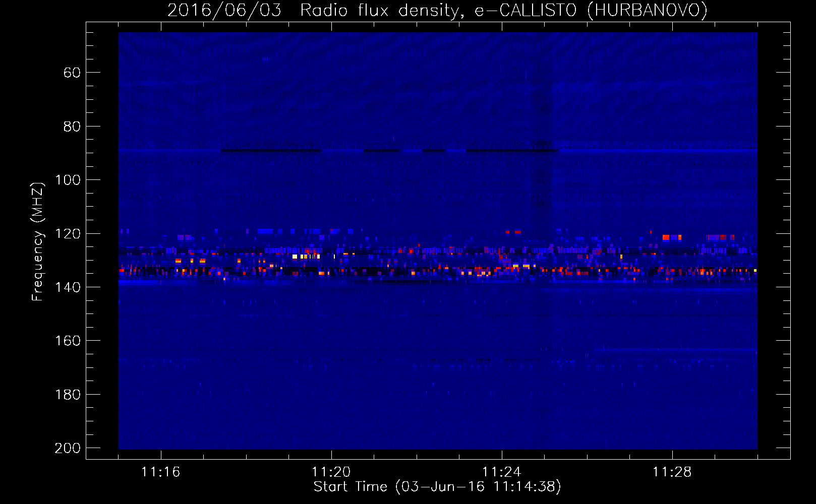The width and height of the screenshot is (816, 504).
Task: Click the 120 frequency tick label
Action: point(68,234)
